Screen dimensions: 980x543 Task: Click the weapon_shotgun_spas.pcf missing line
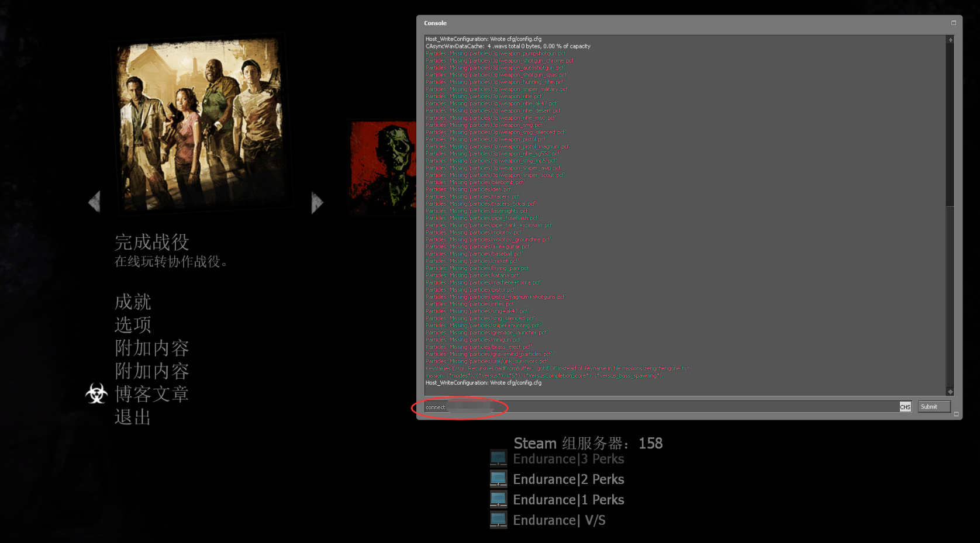(x=496, y=75)
